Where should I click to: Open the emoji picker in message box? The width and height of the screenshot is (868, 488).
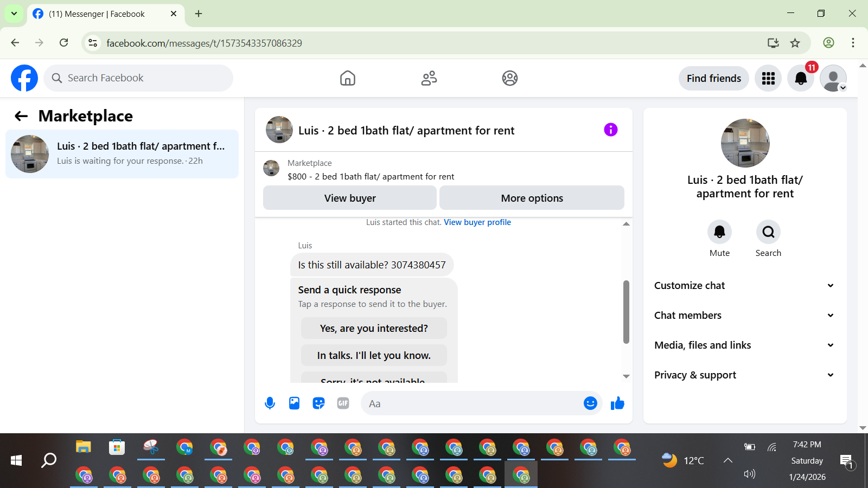click(590, 403)
